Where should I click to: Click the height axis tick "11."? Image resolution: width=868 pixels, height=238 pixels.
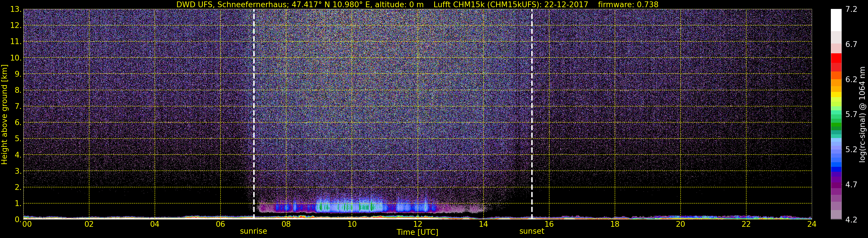coord(16,42)
